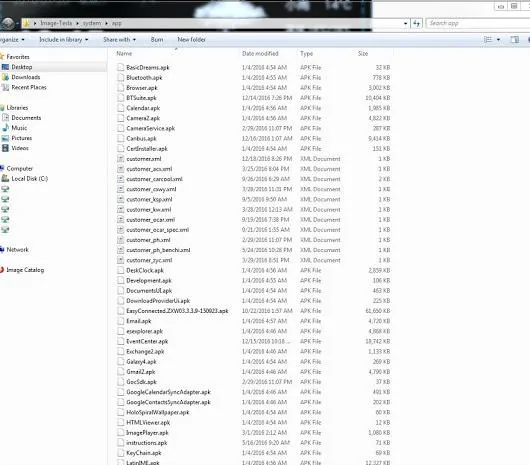Image resolution: width=530 pixels, height=465 pixels.
Task: Click the Search app field
Action: 477,23
